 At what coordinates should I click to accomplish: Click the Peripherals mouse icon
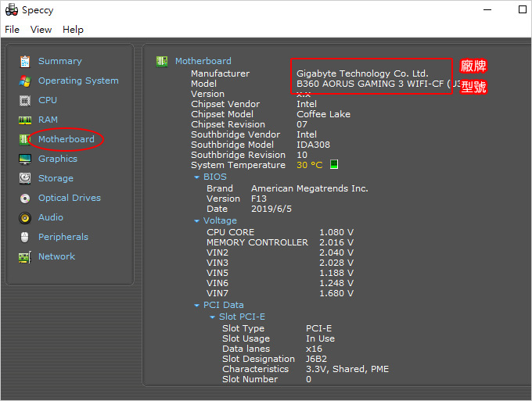[25, 238]
